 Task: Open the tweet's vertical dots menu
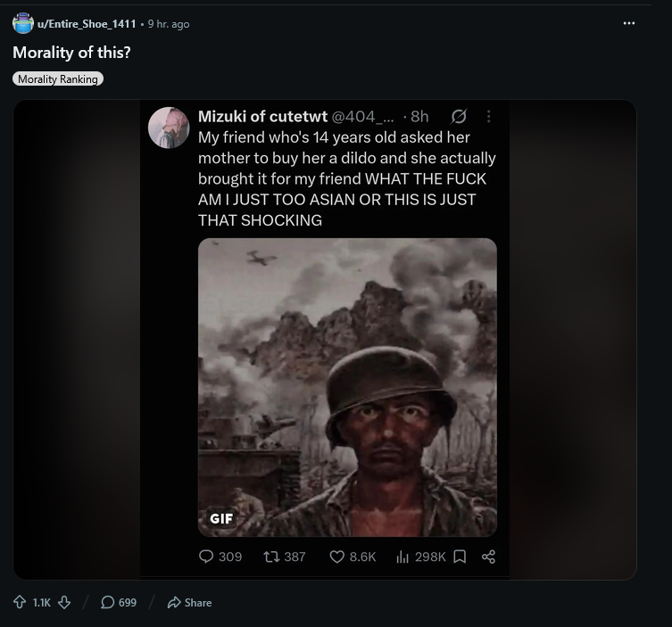pyautogui.click(x=488, y=116)
